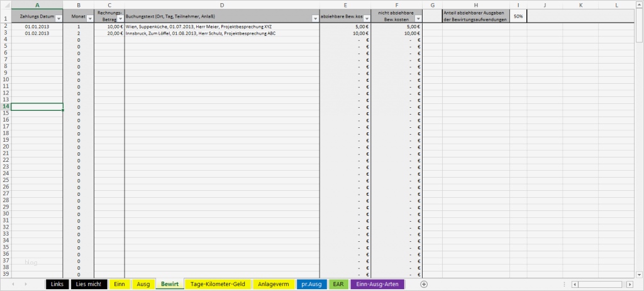Go to next sheet tab arrow
This screenshot has height=291, width=644.
coord(26,284)
